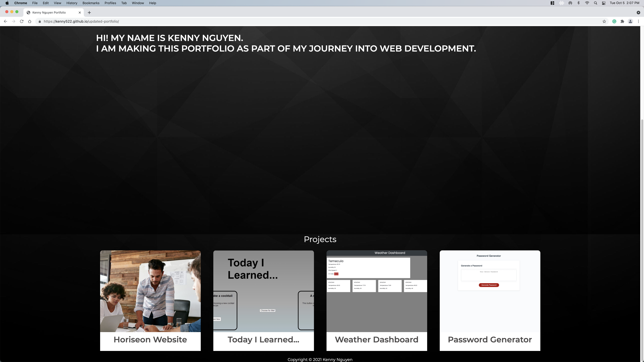
Task: Go back to the previous page
Action: 6,21
